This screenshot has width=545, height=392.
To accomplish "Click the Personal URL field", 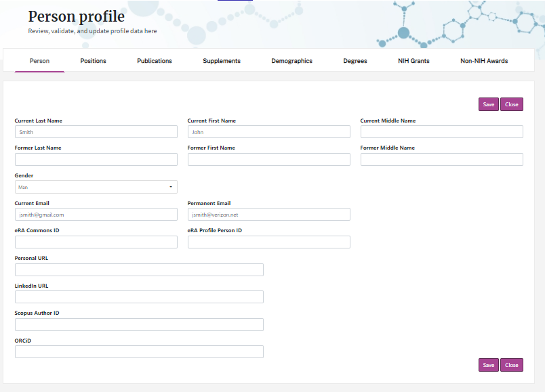I will pyautogui.click(x=139, y=269).
